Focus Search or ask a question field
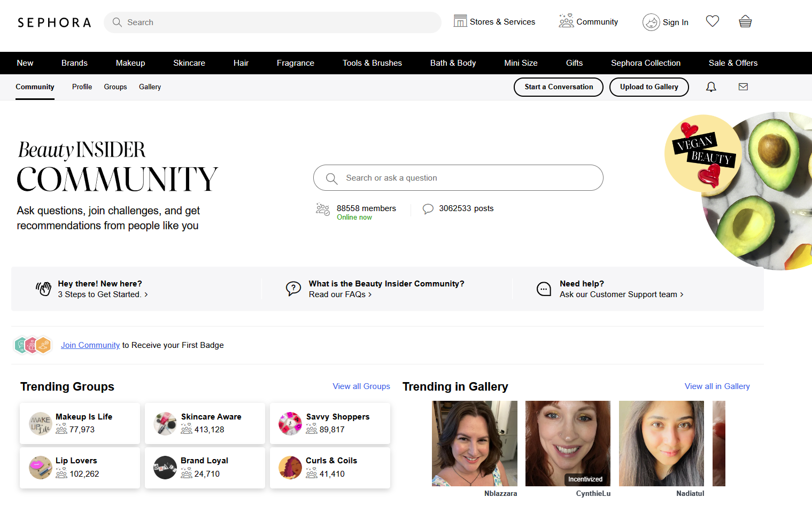 tap(458, 178)
